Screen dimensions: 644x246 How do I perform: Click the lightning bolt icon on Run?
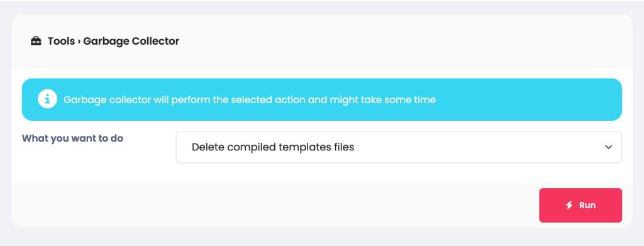pos(569,205)
